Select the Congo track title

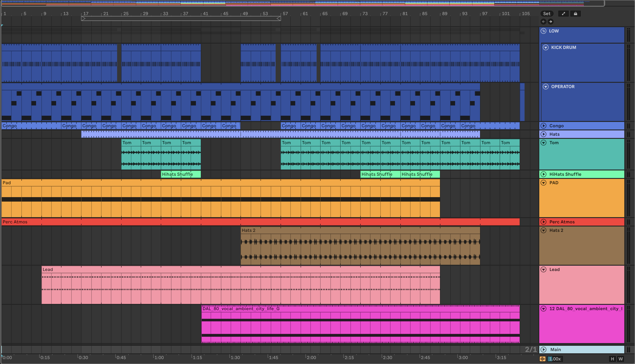[556, 126]
